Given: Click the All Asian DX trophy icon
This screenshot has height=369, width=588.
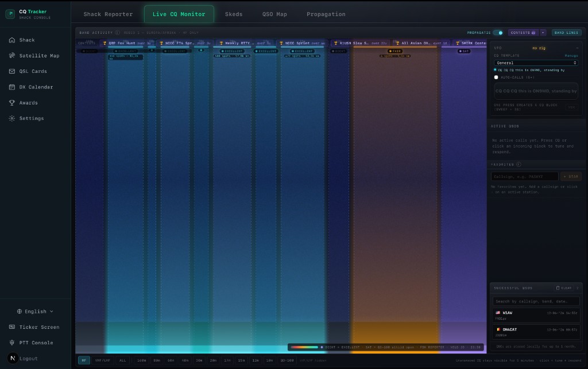Looking at the screenshot, I should point(397,43).
